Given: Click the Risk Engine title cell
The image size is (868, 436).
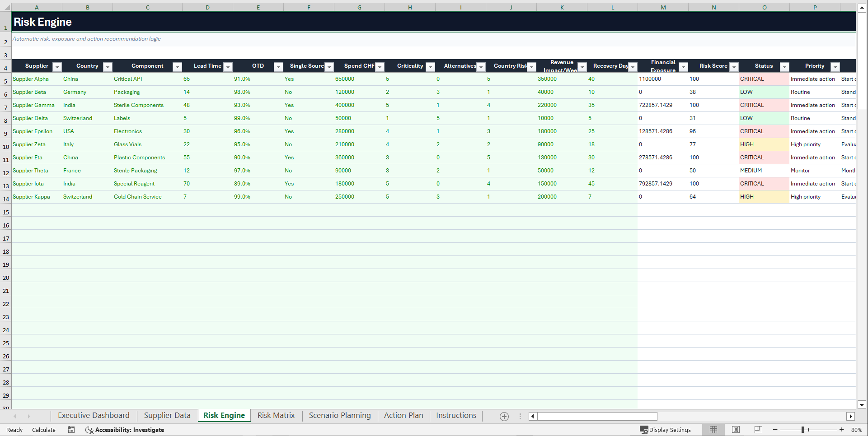Looking at the screenshot, I should tap(433, 22).
